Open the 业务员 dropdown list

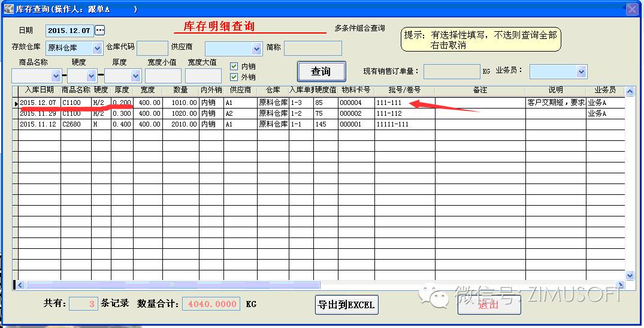(x=581, y=72)
